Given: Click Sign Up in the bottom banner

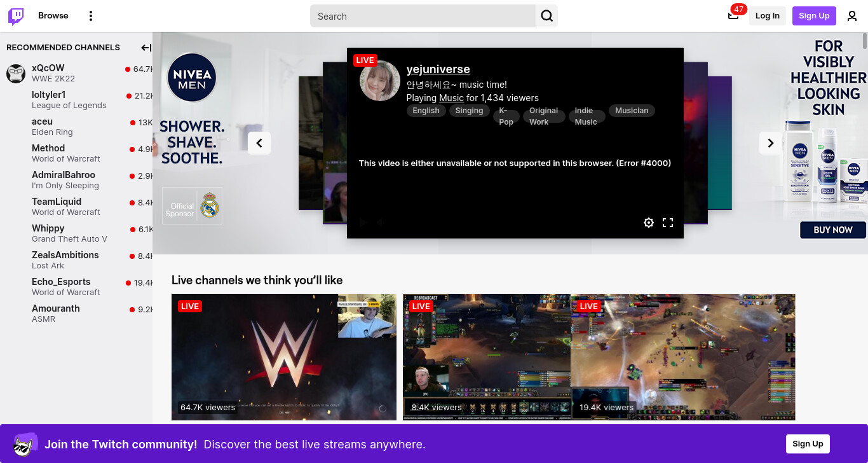Looking at the screenshot, I should click(808, 444).
